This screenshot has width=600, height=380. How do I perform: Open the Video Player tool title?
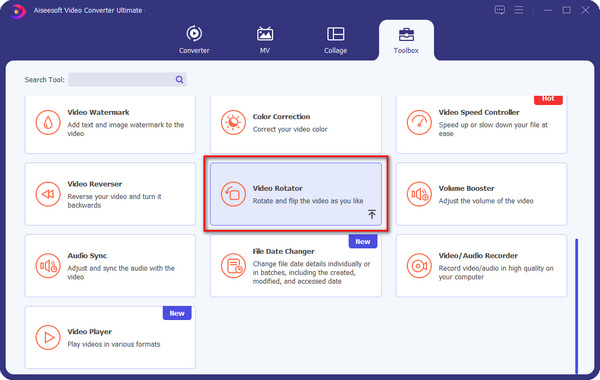(x=90, y=332)
